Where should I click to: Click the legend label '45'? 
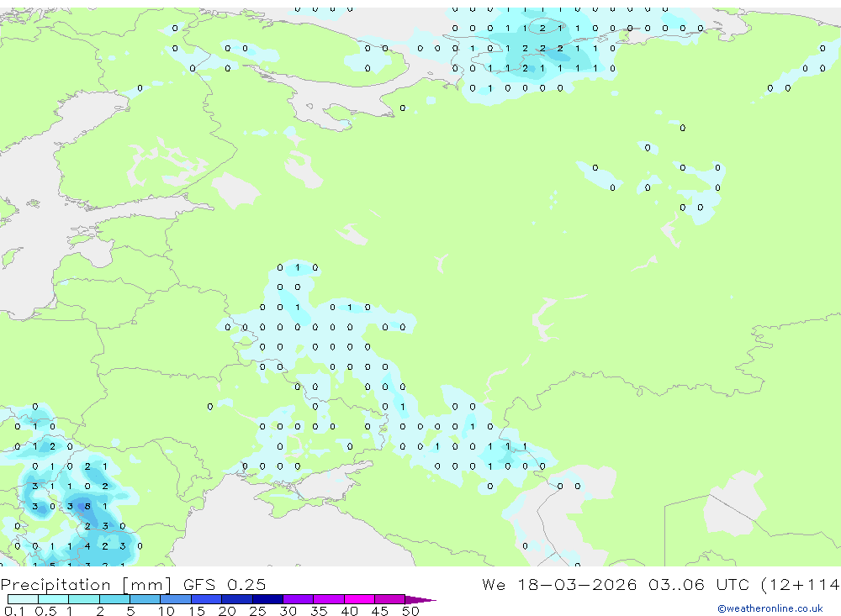point(380,611)
